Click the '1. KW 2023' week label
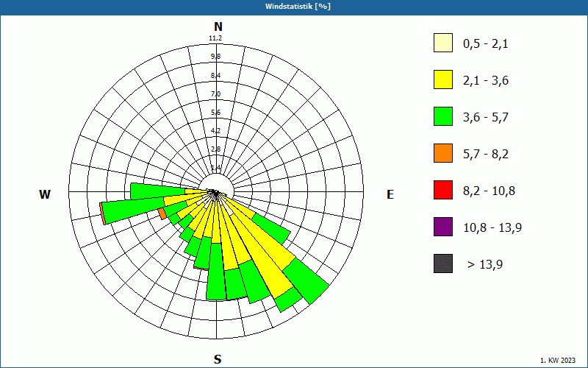This screenshot has height=368, width=588. click(x=558, y=361)
